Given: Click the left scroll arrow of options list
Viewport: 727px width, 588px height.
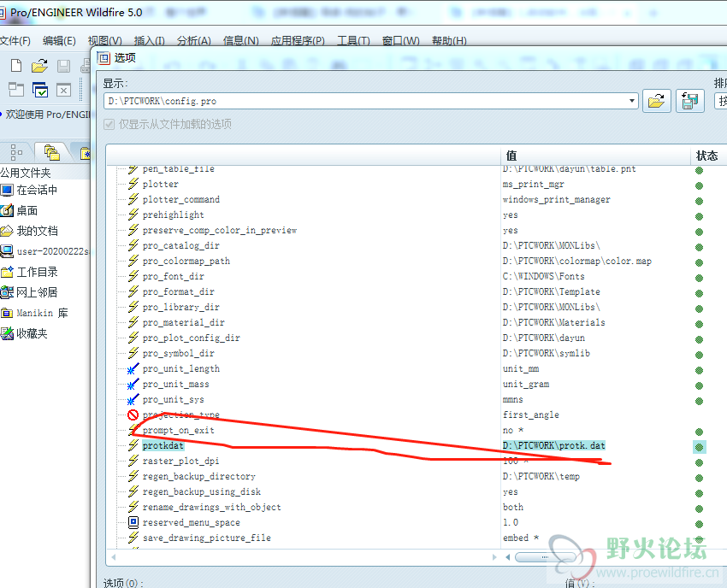Looking at the screenshot, I should pos(114,557).
